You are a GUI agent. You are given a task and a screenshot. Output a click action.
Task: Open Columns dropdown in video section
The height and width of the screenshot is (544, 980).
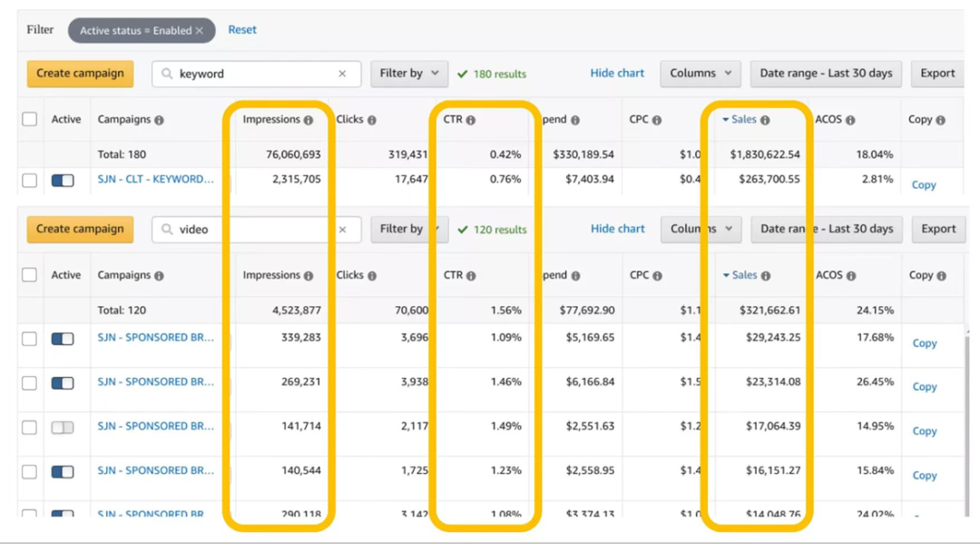(x=701, y=229)
